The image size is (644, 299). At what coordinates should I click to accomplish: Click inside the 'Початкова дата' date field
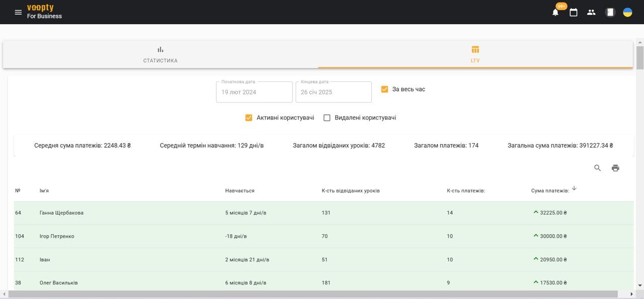254,92
